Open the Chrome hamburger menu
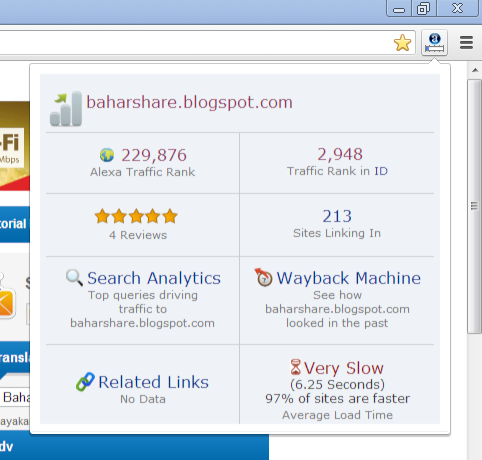 [466, 43]
